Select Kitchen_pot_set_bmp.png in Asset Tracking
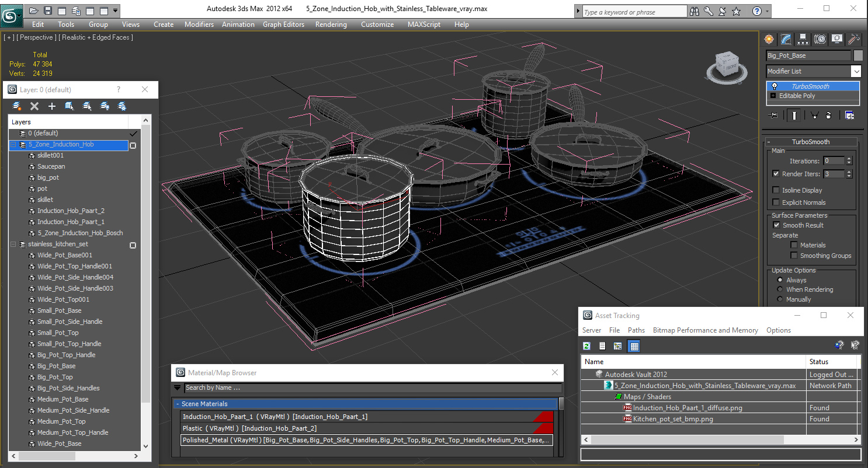868x468 pixels. 673,419
